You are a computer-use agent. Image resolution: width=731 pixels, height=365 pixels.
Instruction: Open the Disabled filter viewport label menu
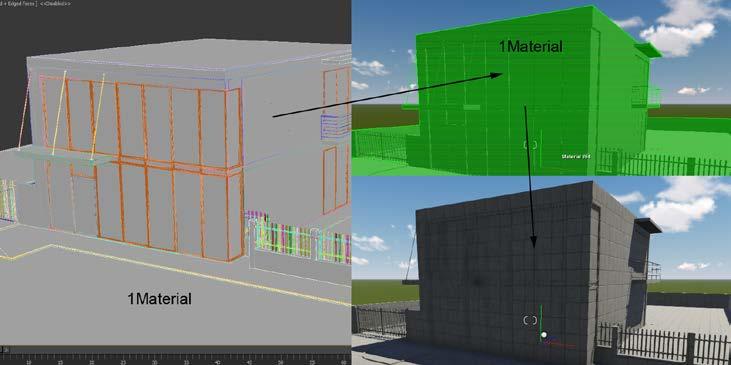tap(55, 3)
